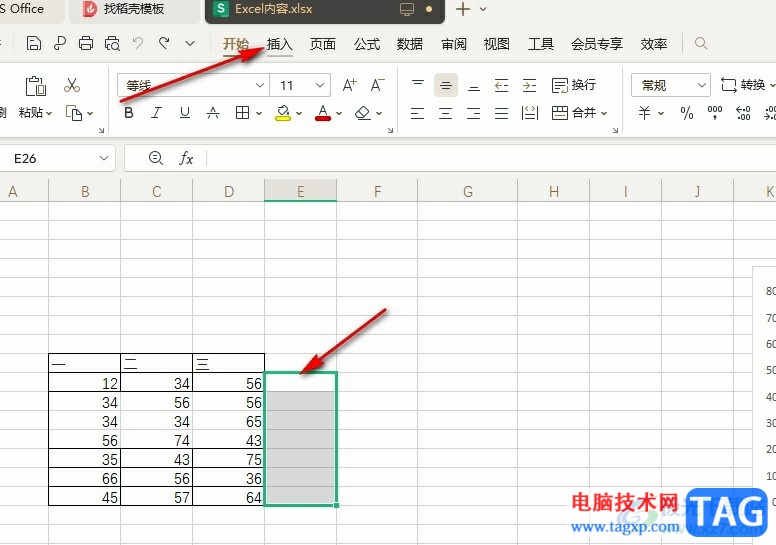Increase decimal places icon
The width and height of the screenshot is (776, 545).
click(743, 113)
